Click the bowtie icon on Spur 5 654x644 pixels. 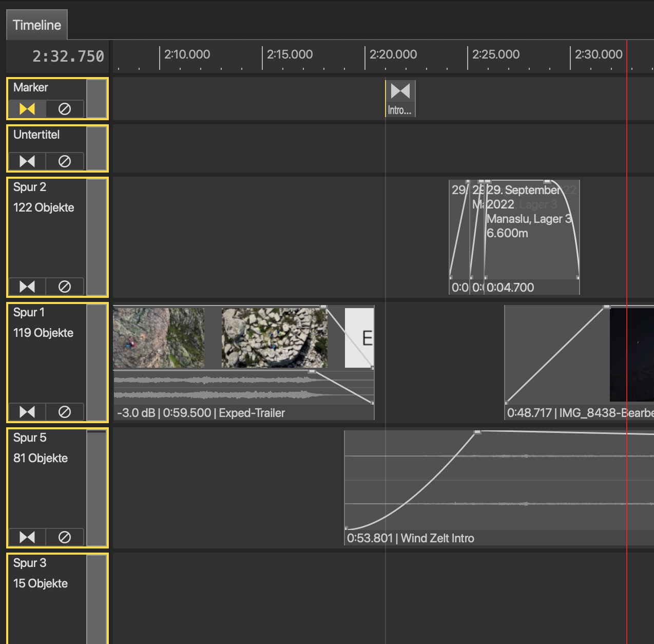[27, 537]
